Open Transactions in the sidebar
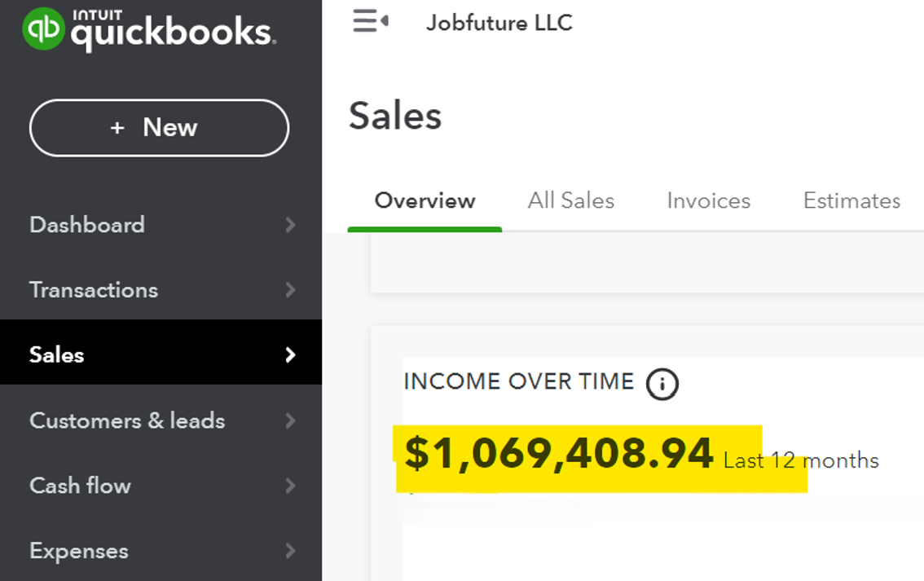The image size is (924, 581). (x=94, y=290)
